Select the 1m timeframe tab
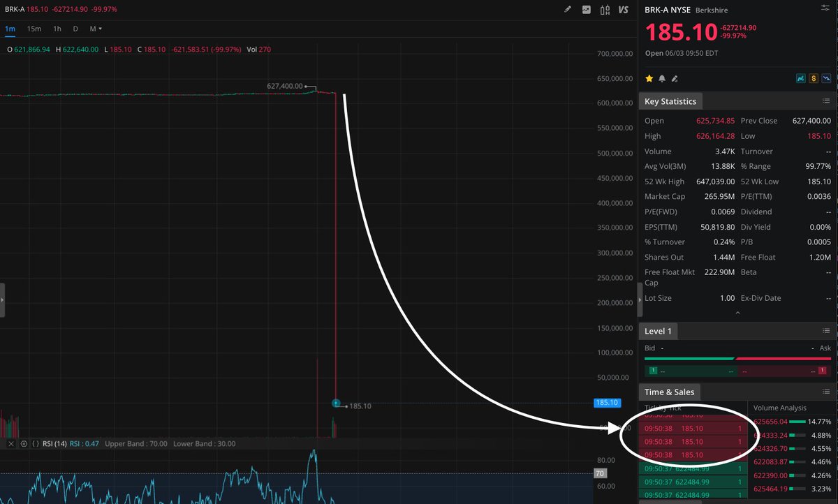 10,29
